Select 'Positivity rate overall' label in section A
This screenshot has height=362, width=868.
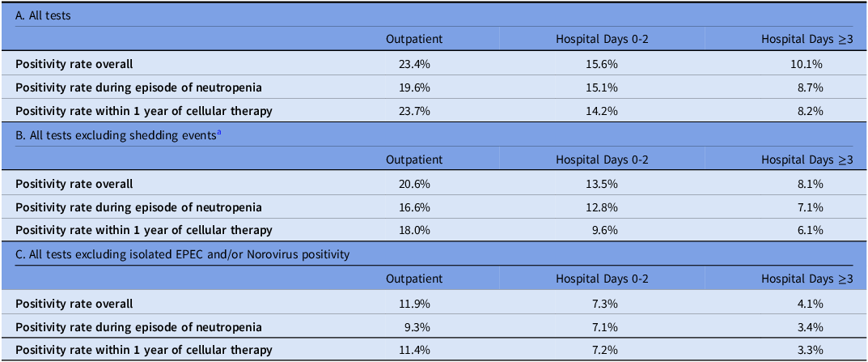click(x=74, y=64)
